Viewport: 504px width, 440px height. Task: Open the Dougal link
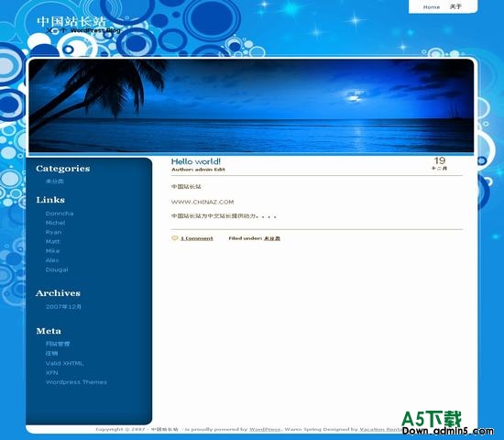[57, 269]
